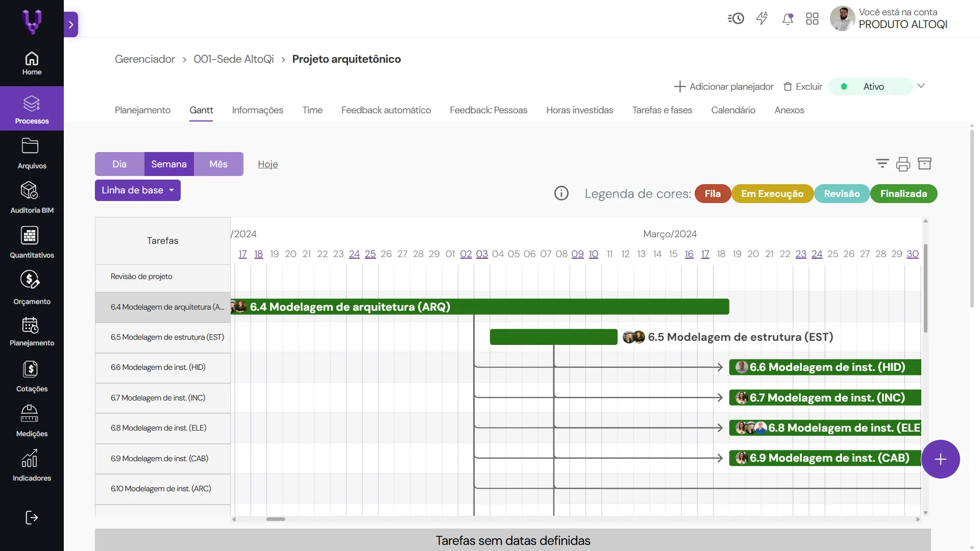The image size is (980, 551).
Task: Open Orçamento in the sidebar
Action: click(x=32, y=288)
